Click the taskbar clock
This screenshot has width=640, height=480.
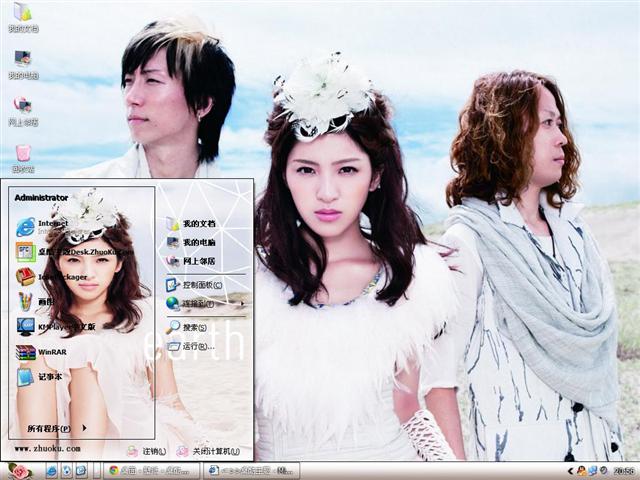click(624, 471)
